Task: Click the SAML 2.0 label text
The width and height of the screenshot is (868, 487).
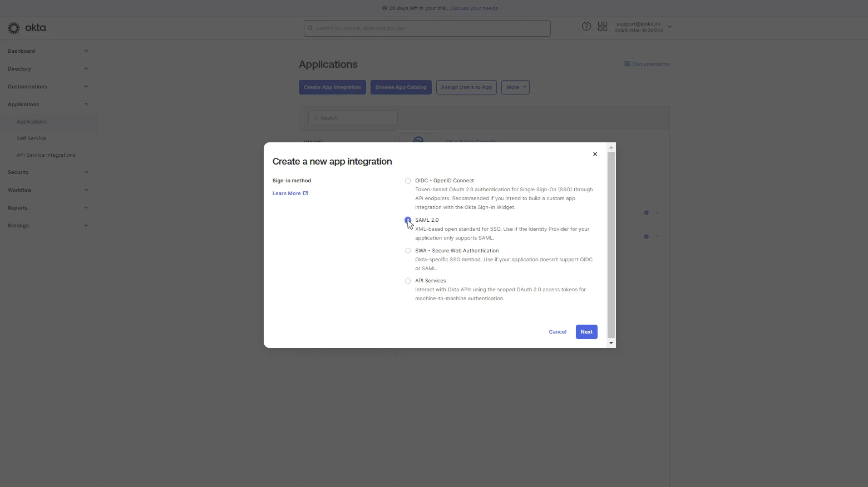Action: click(x=427, y=220)
